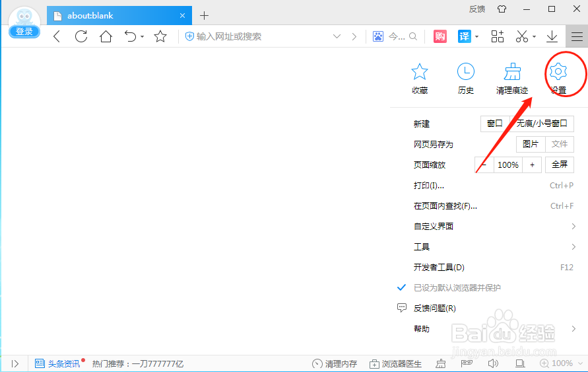
Task: Expand sidebar with status bar panel icon
Action: (15, 363)
